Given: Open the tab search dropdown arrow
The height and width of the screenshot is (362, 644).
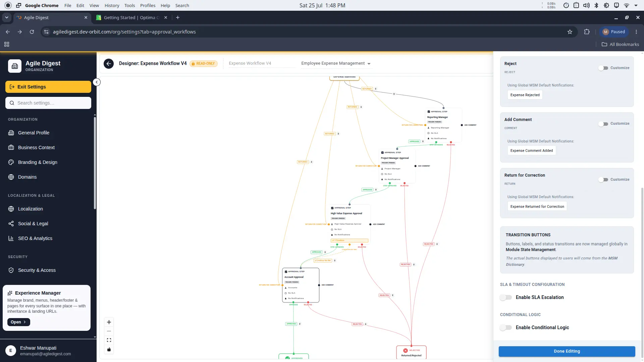Looking at the screenshot, I should [7, 17].
